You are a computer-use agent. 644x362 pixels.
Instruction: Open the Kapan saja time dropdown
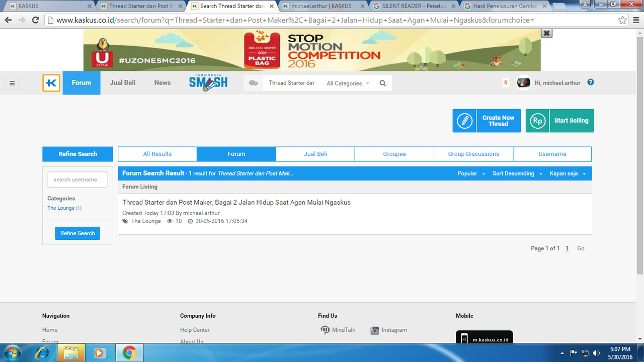[568, 173]
